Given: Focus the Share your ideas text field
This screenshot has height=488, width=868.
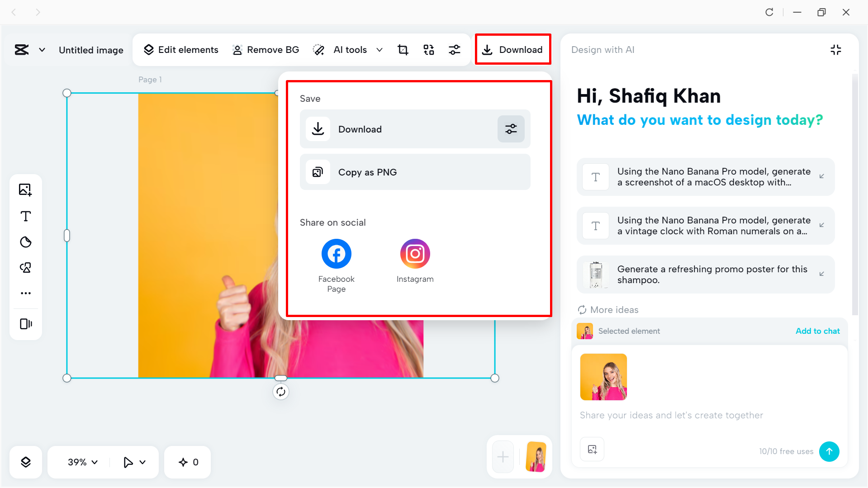Looking at the screenshot, I should tap(671, 415).
